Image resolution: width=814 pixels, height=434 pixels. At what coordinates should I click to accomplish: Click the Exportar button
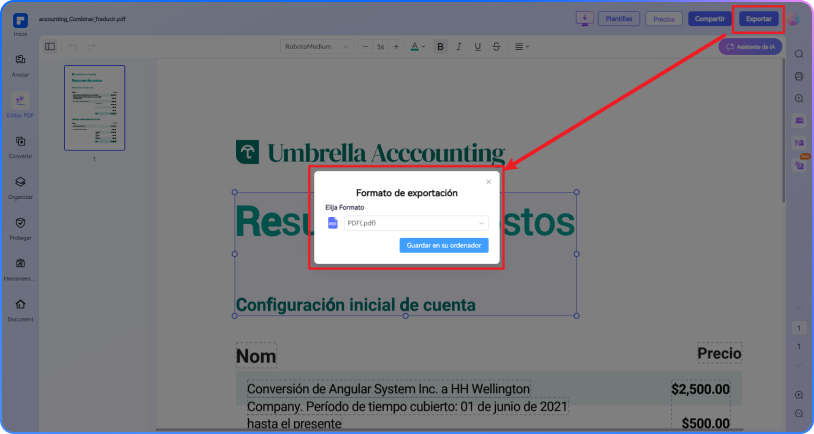pyautogui.click(x=758, y=19)
